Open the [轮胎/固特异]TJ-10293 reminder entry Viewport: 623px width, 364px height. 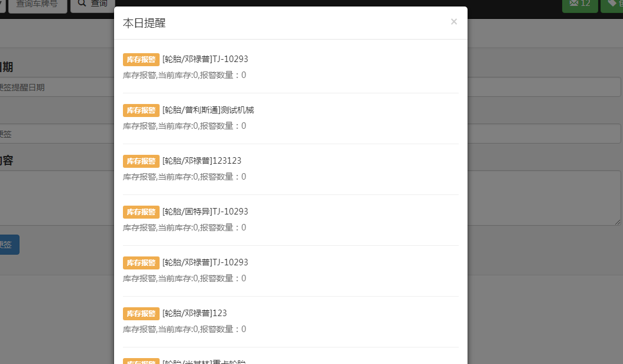click(205, 212)
